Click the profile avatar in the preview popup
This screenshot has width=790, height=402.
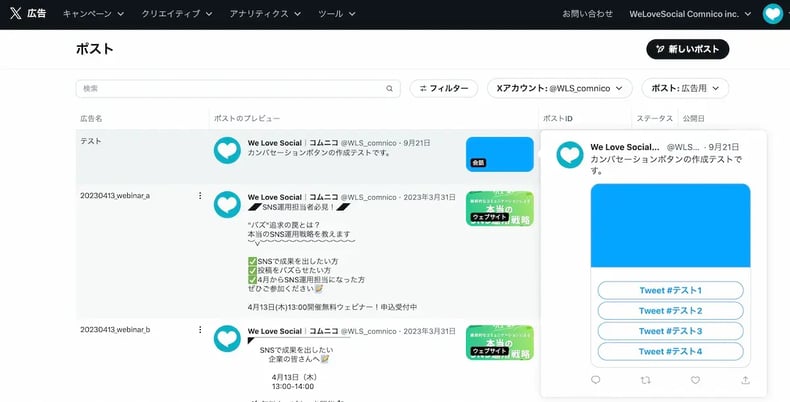[x=570, y=155]
